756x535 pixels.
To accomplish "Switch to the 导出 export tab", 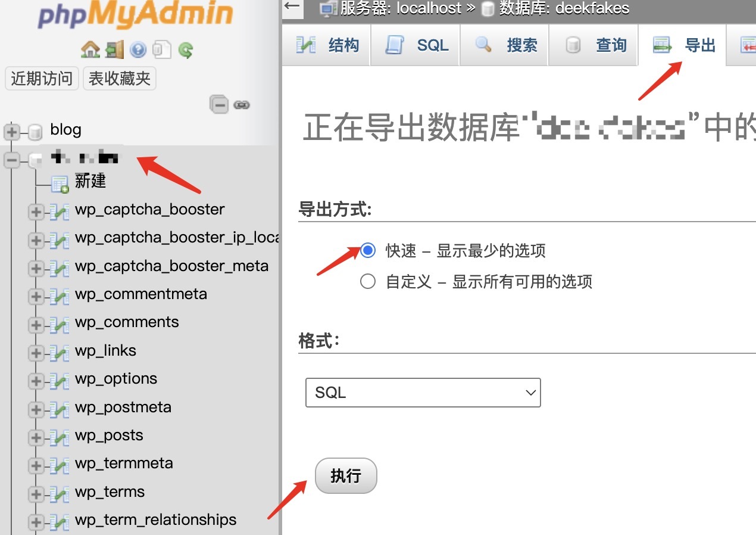I will coord(683,45).
